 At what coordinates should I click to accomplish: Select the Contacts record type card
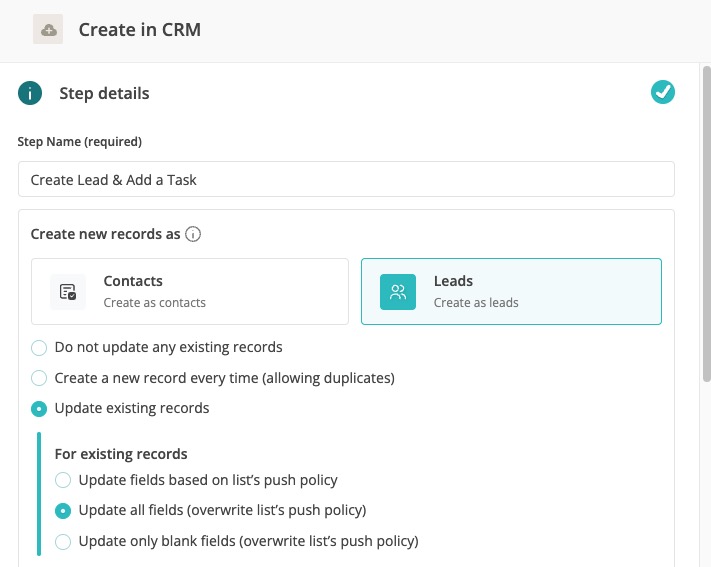point(190,292)
